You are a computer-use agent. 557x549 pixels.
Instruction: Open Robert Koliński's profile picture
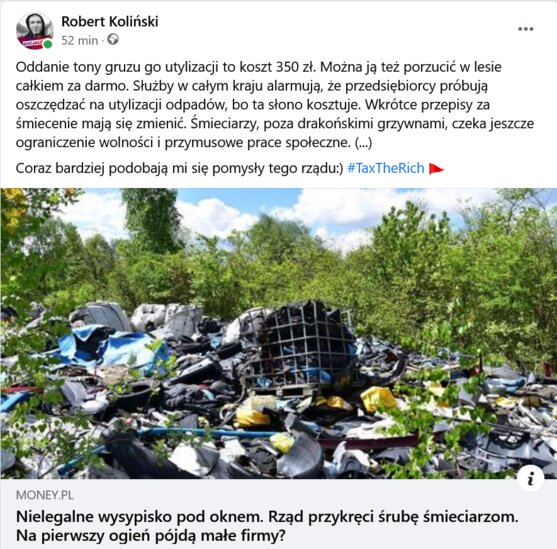coord(34,31)
